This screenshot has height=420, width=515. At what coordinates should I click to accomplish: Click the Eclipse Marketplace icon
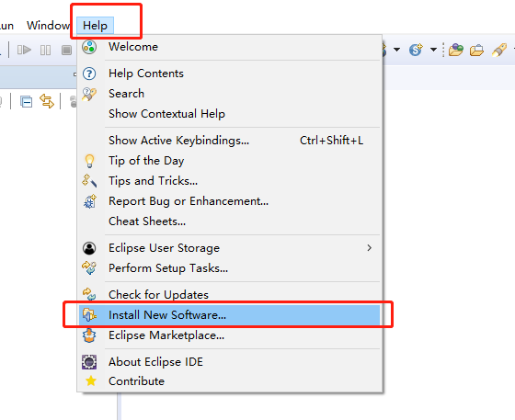click(89, 335)
